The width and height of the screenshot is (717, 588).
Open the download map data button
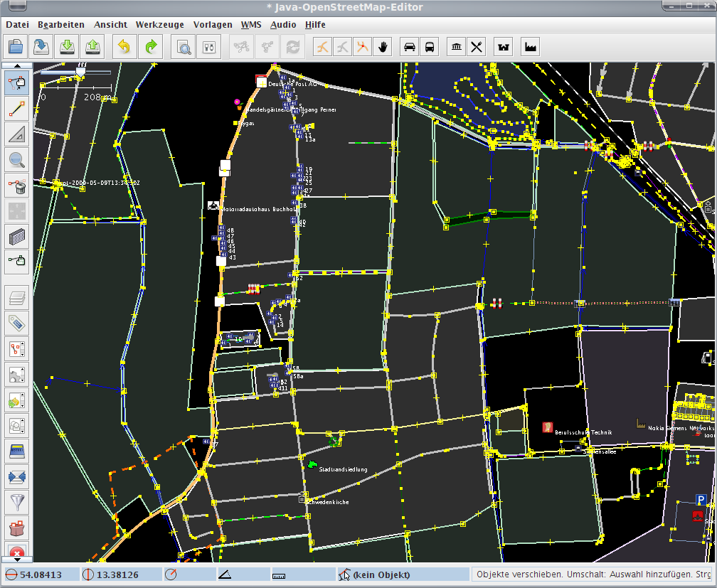point(67,47)
